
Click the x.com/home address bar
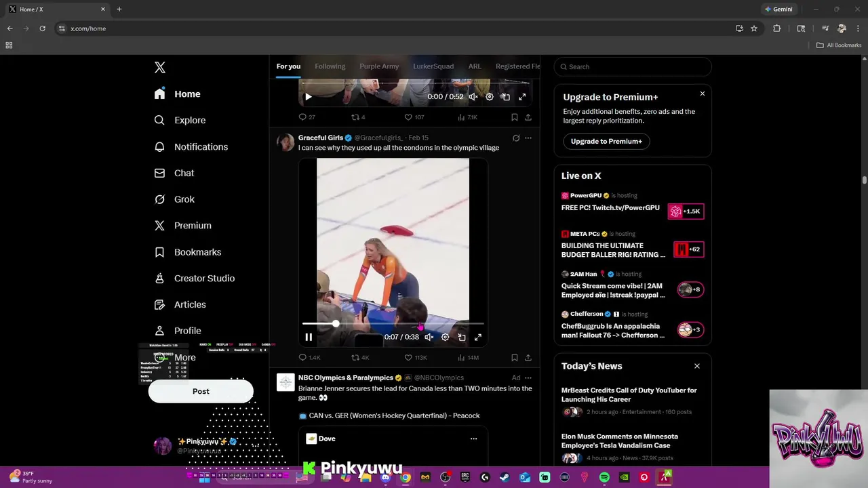tap(393, 28)
